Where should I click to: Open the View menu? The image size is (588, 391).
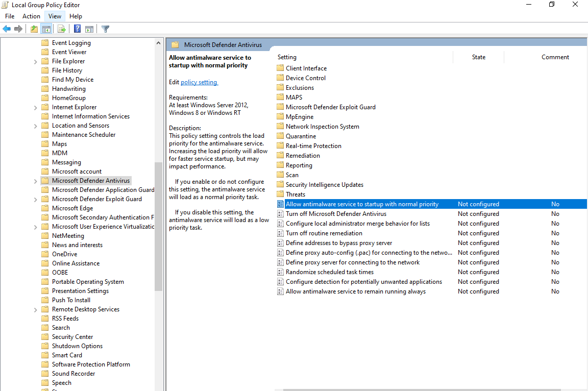[54, 16]
